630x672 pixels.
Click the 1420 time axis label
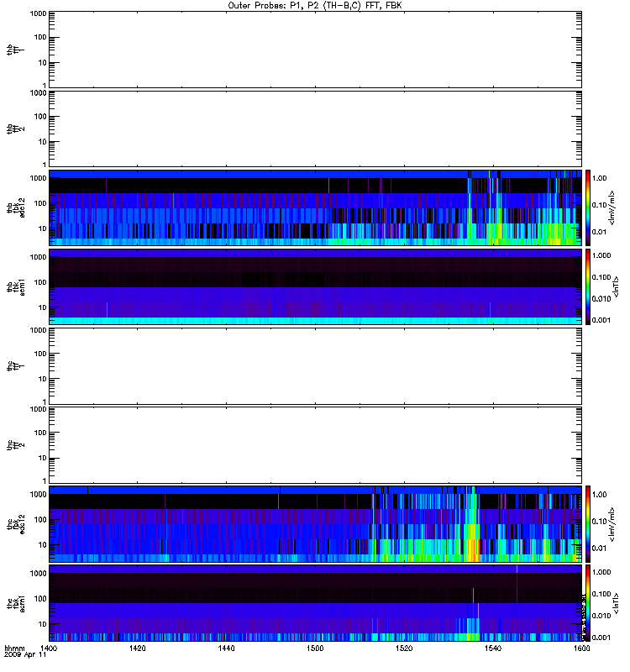pos(137,648)
